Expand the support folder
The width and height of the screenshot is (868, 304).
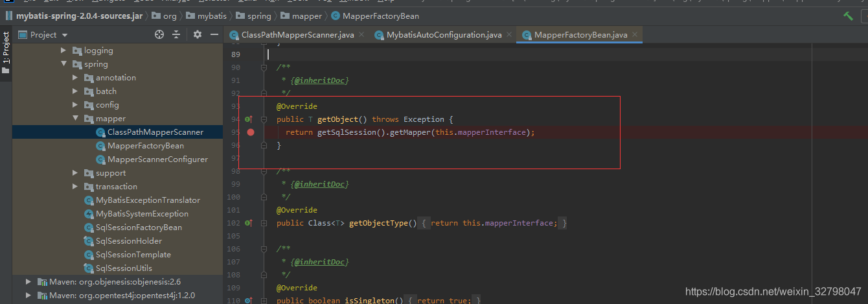[76, 172]
